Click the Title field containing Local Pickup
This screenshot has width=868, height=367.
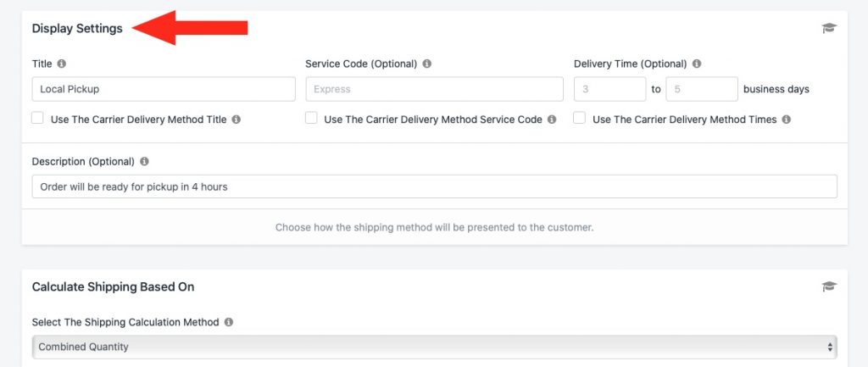(164, 89)
